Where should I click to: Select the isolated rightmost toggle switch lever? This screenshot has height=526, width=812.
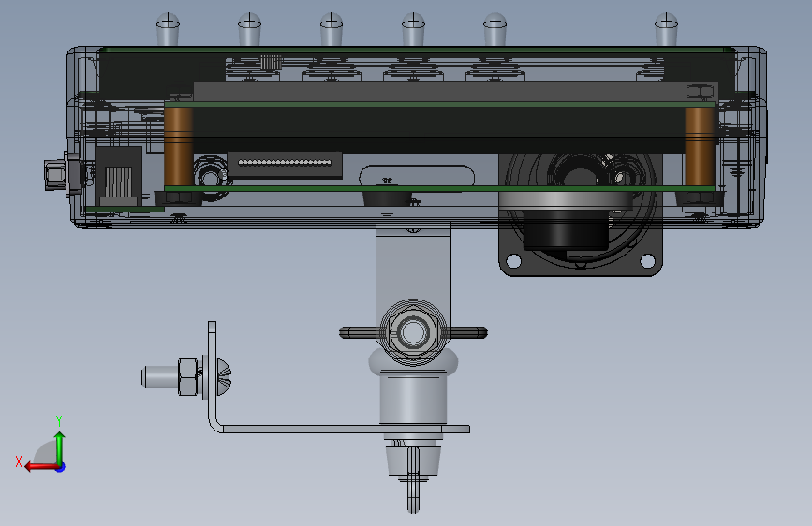click(666, 30)
